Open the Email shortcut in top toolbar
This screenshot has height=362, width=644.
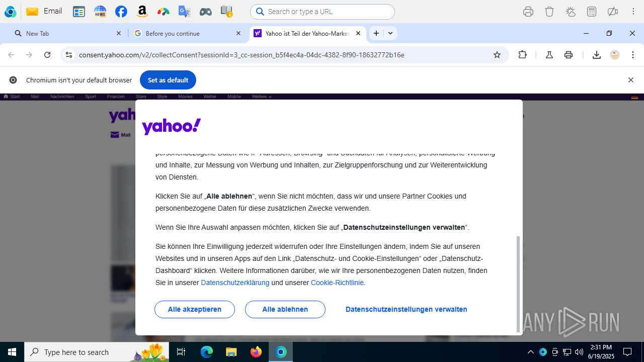pos(44,11)
